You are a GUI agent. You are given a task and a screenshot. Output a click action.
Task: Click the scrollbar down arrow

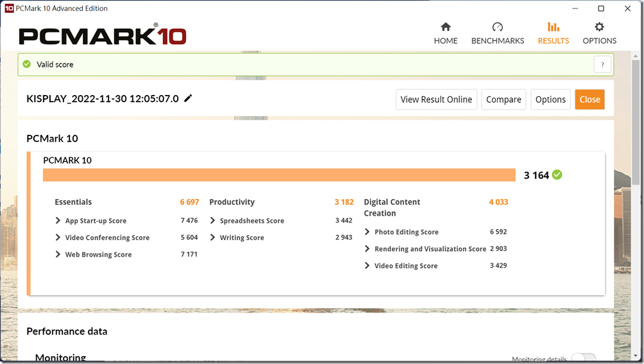(636, 356)
